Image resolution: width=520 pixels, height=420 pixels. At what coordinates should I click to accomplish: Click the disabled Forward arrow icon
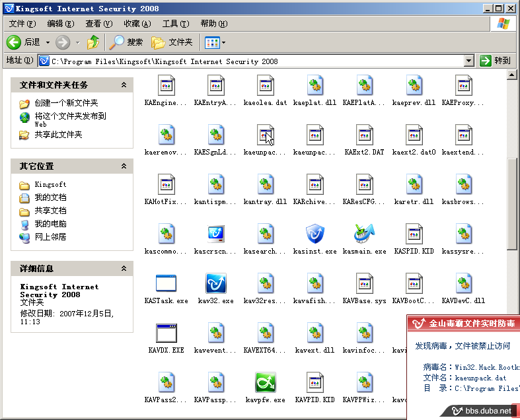click(x=63, y=42)
